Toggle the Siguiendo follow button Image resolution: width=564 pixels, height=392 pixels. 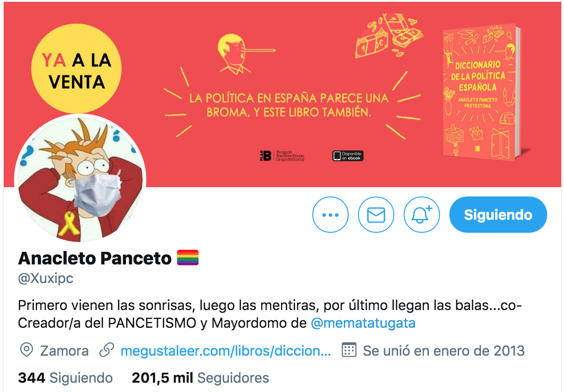point(498,215)
